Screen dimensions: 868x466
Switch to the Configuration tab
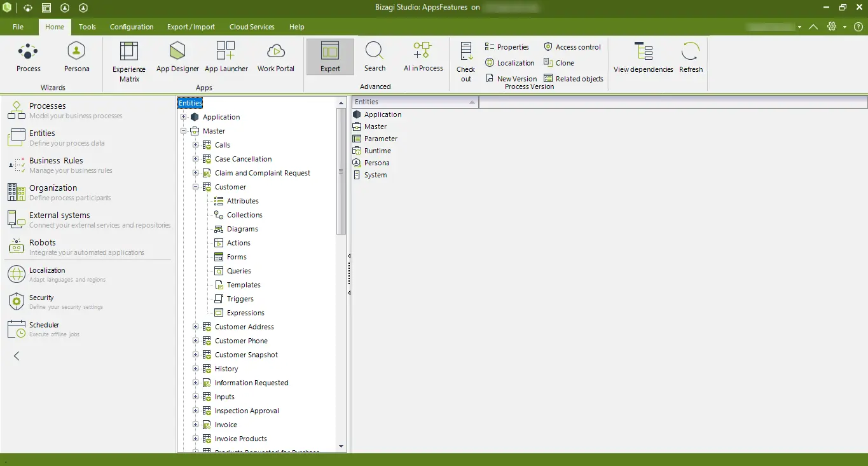point(132,27)
